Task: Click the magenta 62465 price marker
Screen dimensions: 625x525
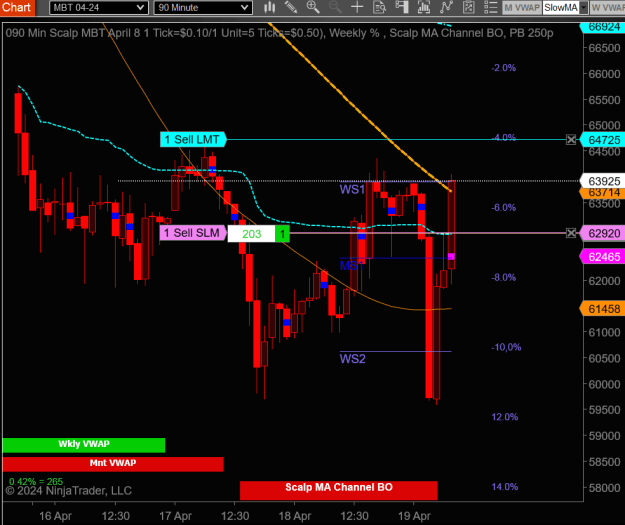Action: tap(603, 257)
